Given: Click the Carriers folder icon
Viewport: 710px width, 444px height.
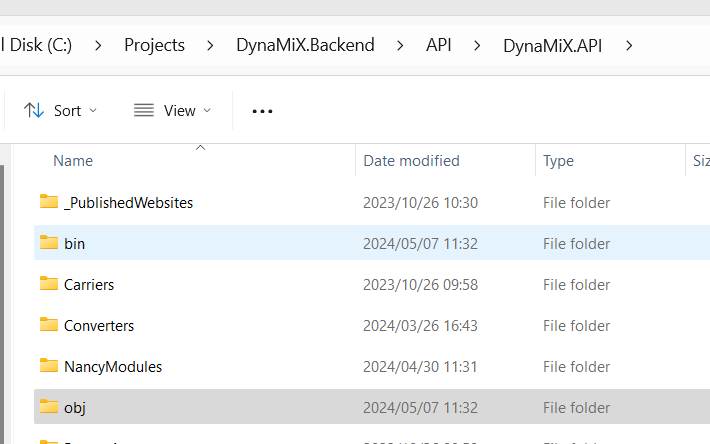Looking at the screenshot, I should 49,284.
